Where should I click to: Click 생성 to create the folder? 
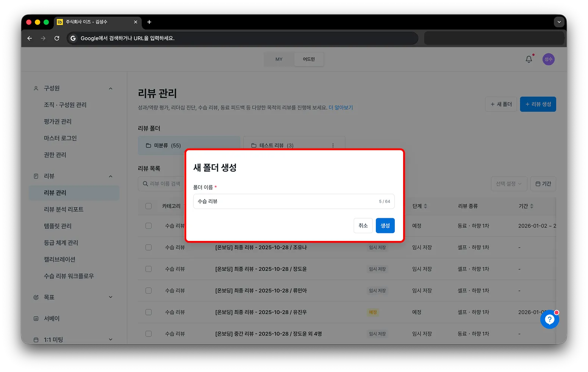click(x=385, y=226)
